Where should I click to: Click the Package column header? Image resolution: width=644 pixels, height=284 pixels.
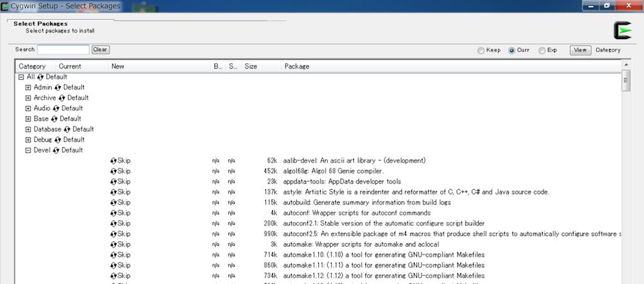coord(451,66)
